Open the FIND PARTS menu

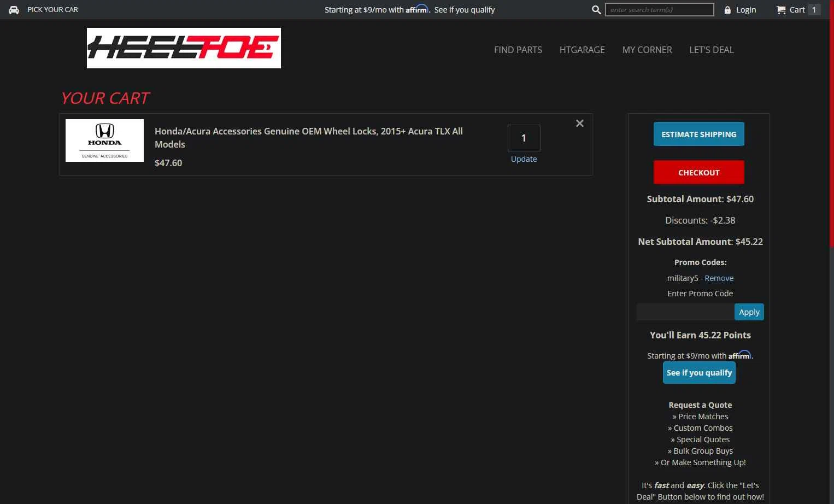(518, 50)
